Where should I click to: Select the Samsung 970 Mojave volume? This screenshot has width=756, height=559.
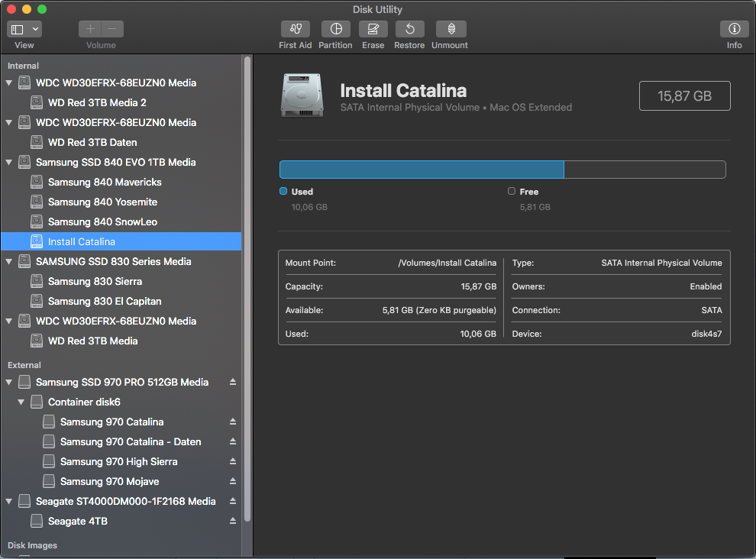pyautogui.click(x=121, y=481)
